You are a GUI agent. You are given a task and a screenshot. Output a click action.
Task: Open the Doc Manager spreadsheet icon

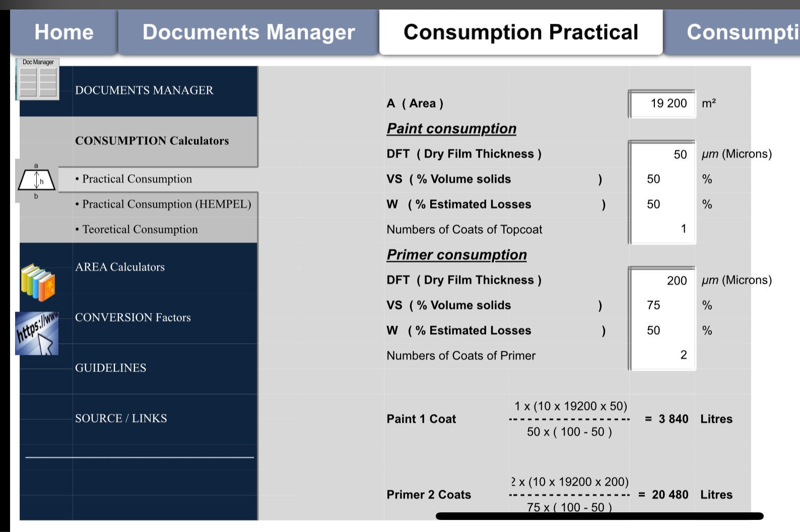click(x=38, y=79)
